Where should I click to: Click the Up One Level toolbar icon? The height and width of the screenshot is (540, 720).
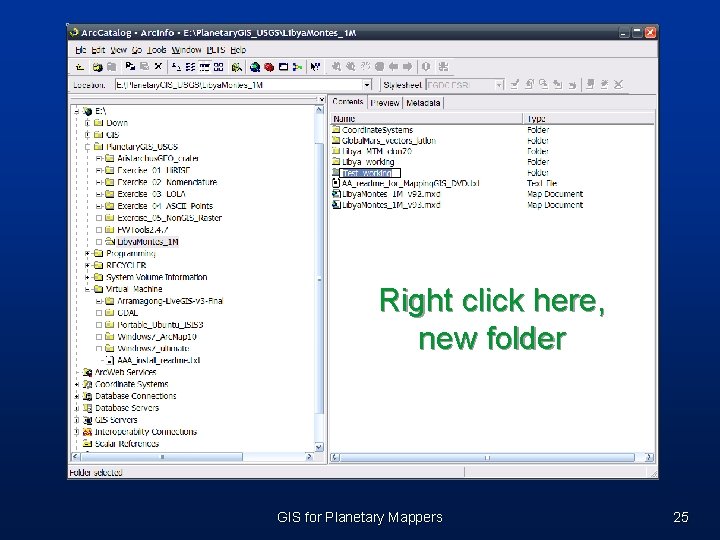[x=80, y=67]
